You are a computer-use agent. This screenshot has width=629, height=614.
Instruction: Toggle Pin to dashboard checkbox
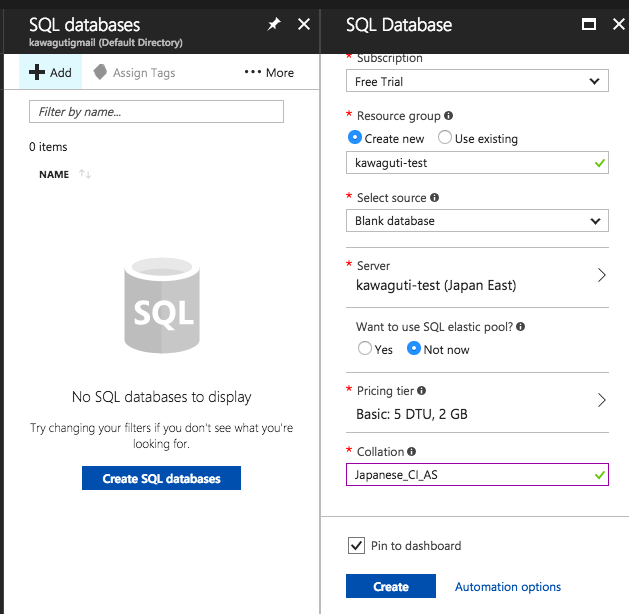click(356, 545)
